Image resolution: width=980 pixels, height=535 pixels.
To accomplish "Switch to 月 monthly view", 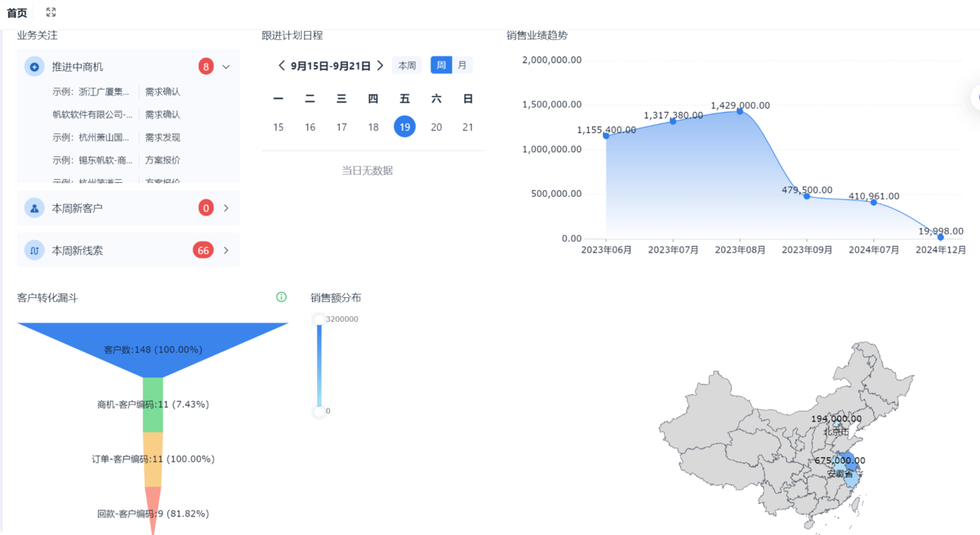I will tap(462, 65).
